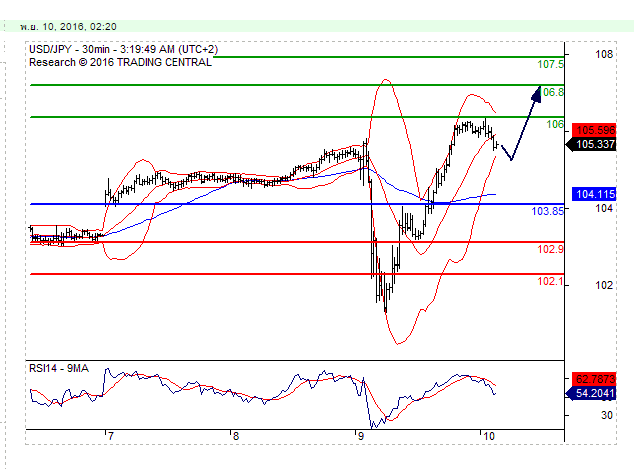Click the 106.8 resistance level label
The height and width of the screenshot is (469, 634).
[x=552, y=92]
